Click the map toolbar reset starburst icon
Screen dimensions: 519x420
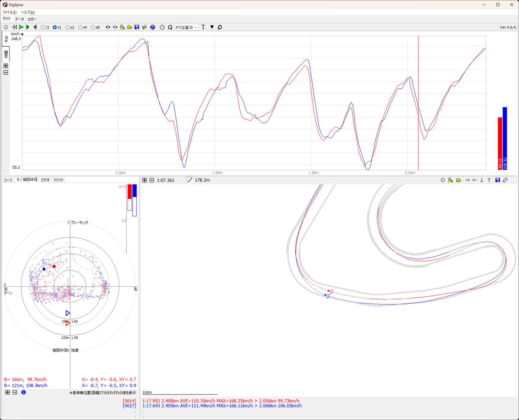pos(443,180)
